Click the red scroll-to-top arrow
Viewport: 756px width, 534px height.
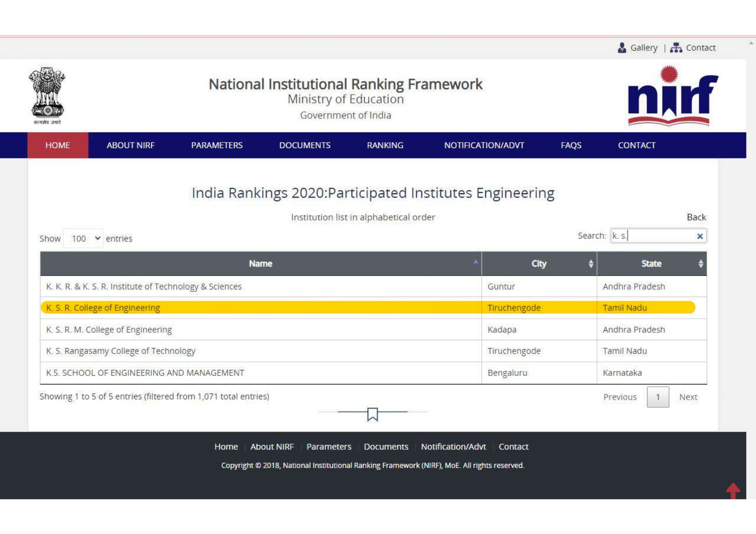pyautogui.click(x=733, y=490)
